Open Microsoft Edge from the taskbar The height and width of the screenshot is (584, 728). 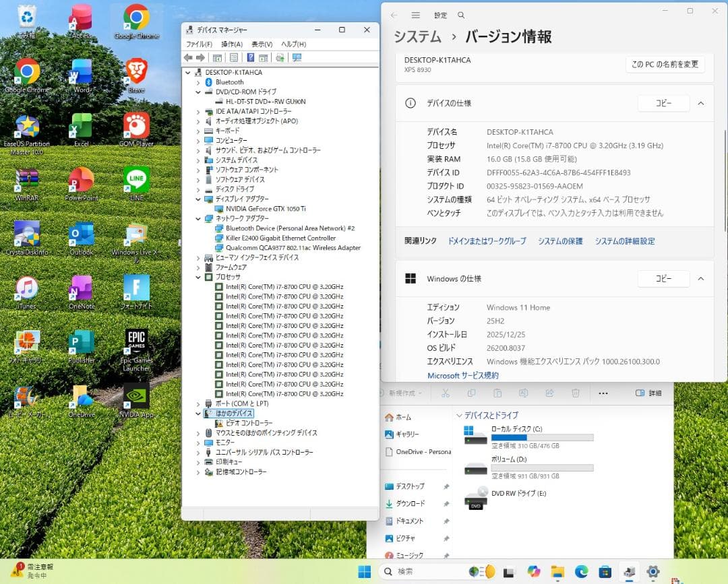coord(581,571)
